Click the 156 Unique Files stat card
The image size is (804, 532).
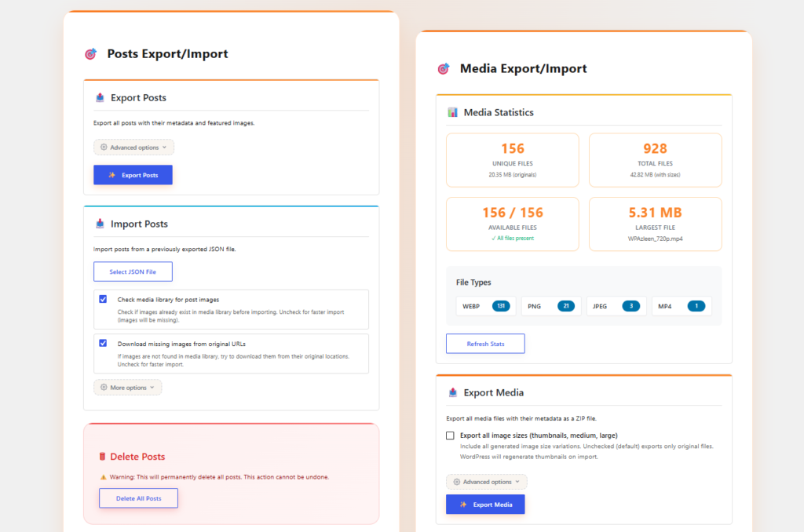(513, 160)
